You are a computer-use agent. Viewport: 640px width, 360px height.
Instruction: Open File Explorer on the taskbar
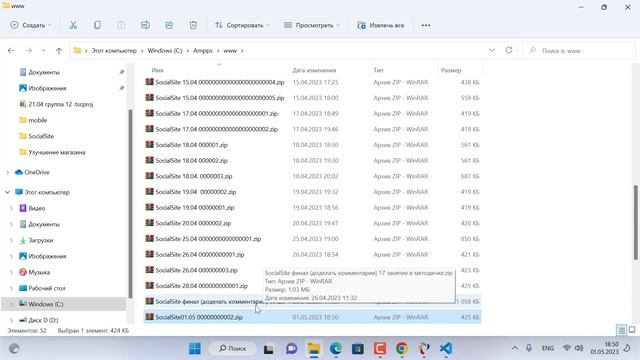tap(314, 349)
